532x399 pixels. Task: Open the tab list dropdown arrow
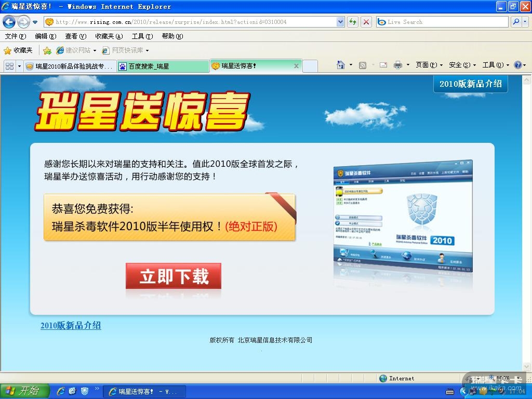pos(19,66)
